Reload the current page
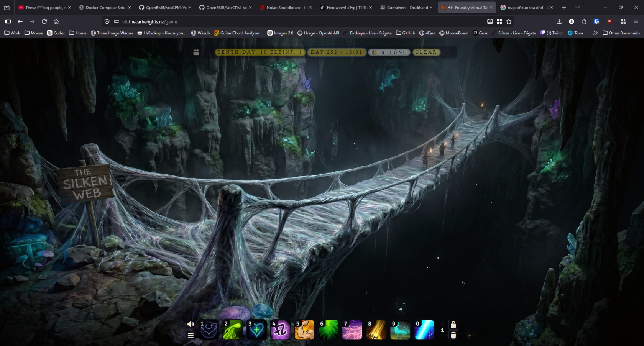 click(x=44, y=21)
